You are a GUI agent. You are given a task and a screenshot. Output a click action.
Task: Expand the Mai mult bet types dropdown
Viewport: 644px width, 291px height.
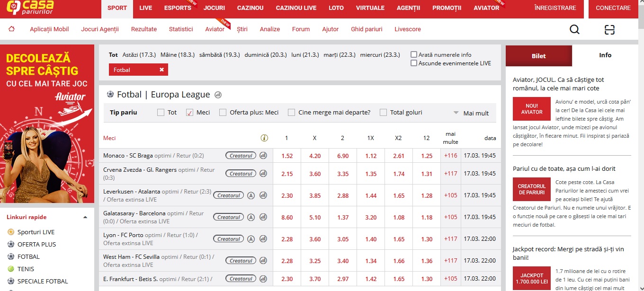(x=471, y=113)
